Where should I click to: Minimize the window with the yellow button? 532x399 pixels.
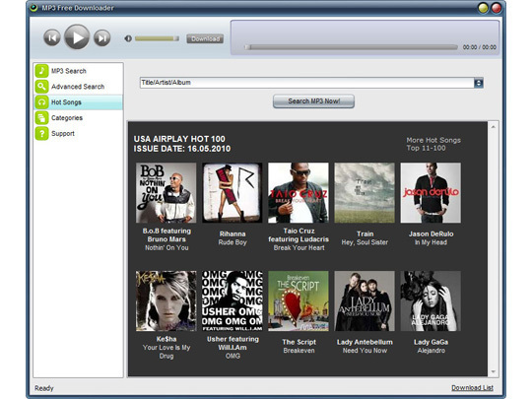483,8
